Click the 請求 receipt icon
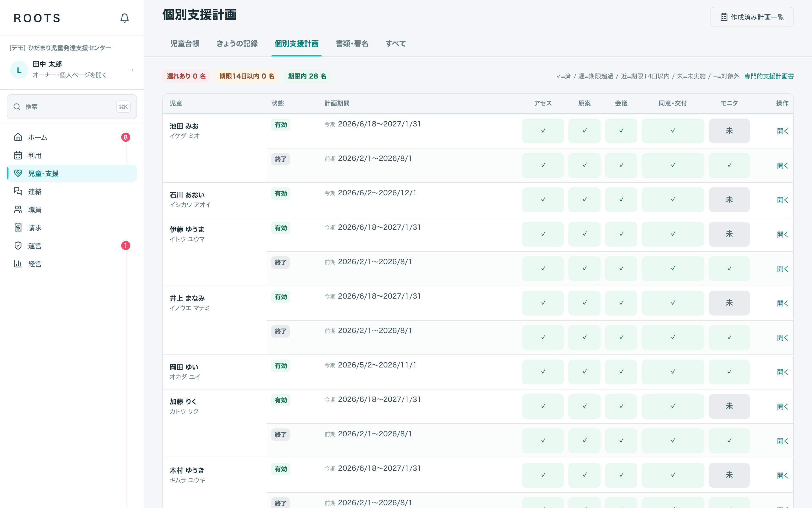This screenshot has width=812, height=508. coord(18,227)
